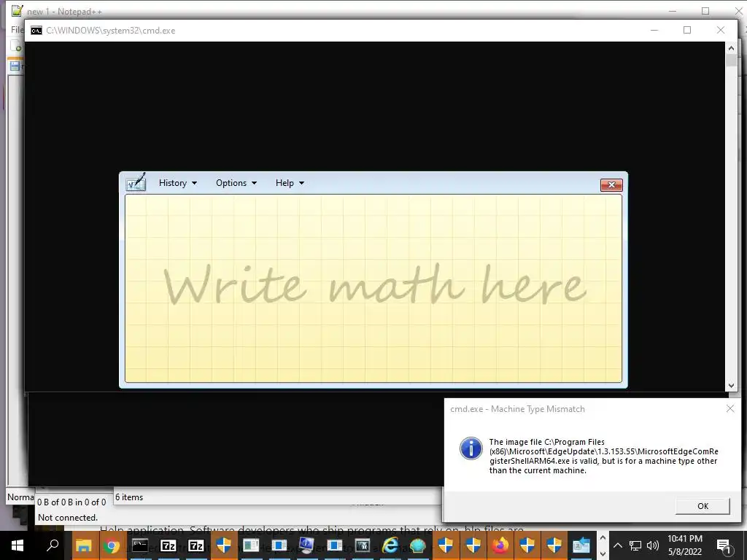Open File Explorer from the taskbar
The image size is (747, 560).
point(84,545)
